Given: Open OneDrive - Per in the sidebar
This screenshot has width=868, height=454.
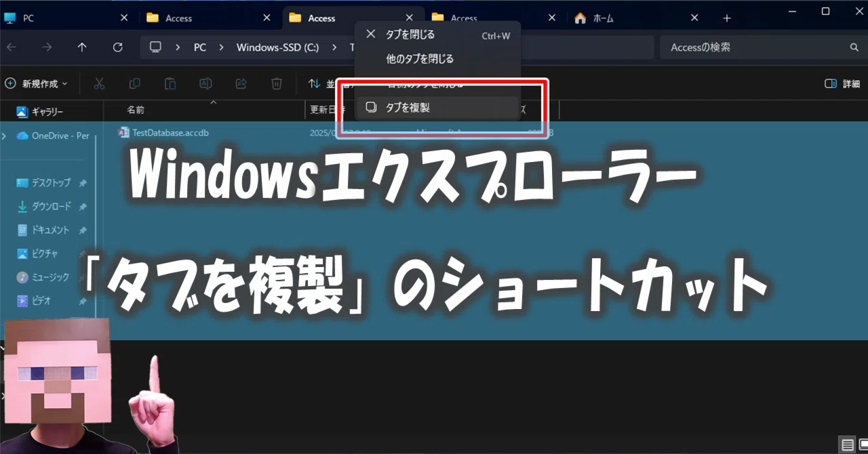Looking at the screenshot, I should pyautogui.click(x=53, y=136).
